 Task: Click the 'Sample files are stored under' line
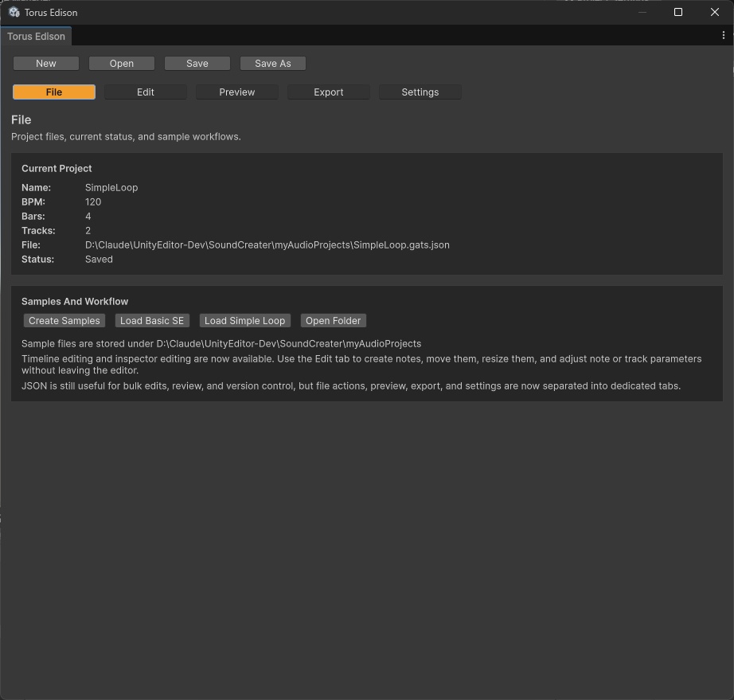(221, 344)
